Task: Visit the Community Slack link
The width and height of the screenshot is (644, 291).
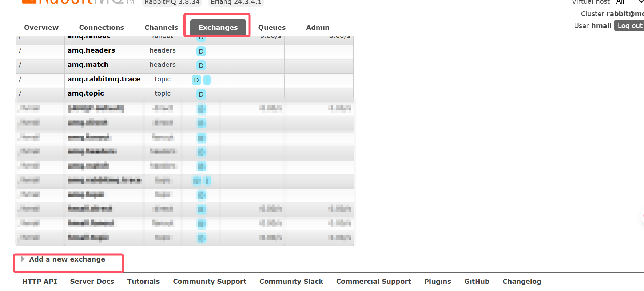Action: [291, 282]
